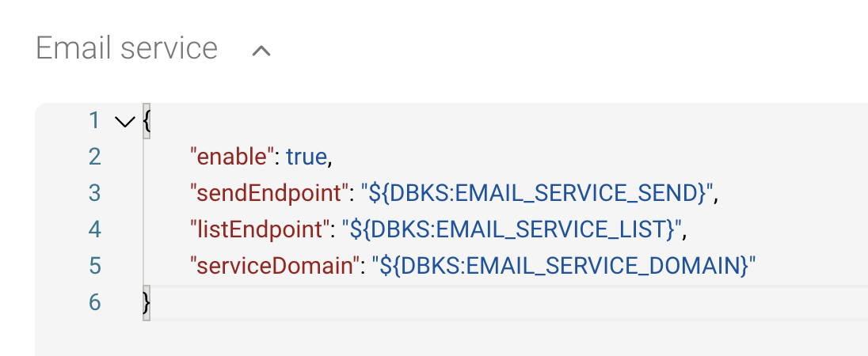The image size is (868, 356).
Task: Fold the JSON object at line 1
Action: pos(124,122)
